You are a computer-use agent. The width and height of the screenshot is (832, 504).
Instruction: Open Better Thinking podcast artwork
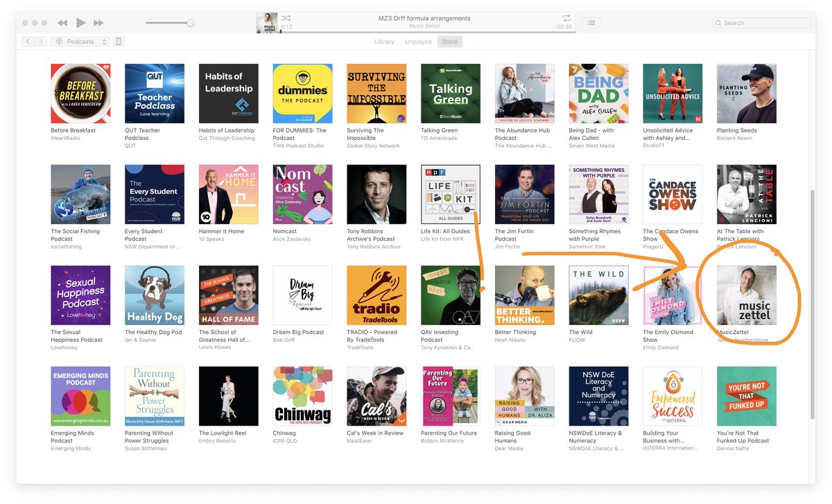[525, 295]
